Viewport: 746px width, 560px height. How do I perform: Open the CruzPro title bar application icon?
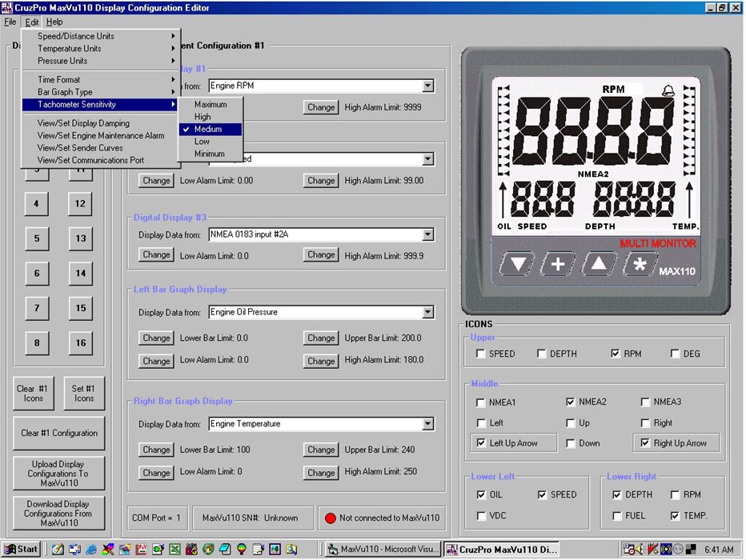(x=7, y=8)
